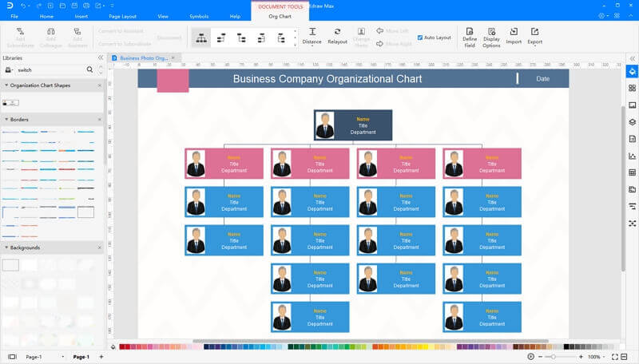The width and height of the screenshot is (639, 364).
Task: Click the Relayout icon
Action: [337, 32]
